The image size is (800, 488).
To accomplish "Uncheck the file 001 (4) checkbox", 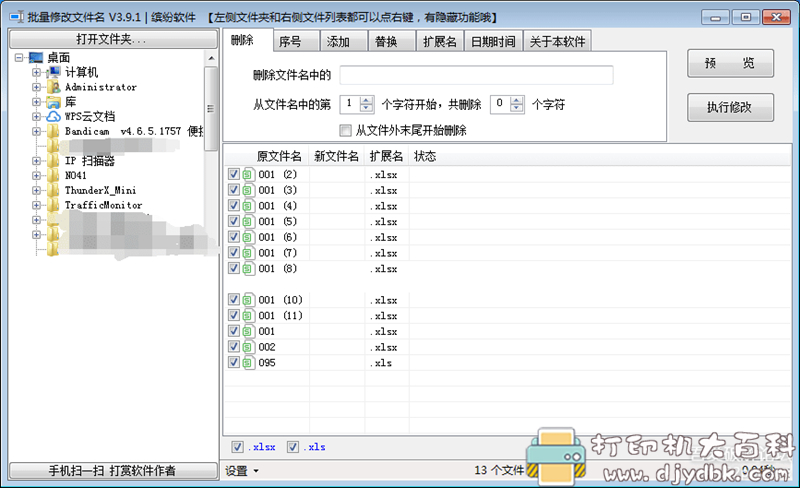I will (x=234, y=205).
